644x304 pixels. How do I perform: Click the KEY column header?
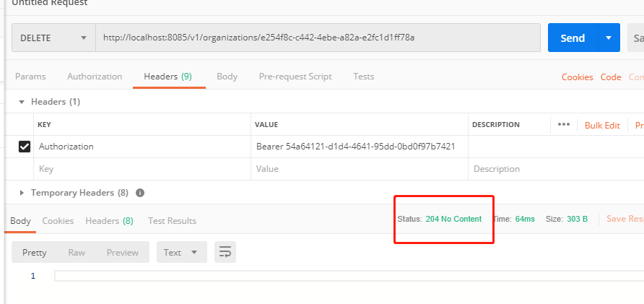(x=44, y=124)
